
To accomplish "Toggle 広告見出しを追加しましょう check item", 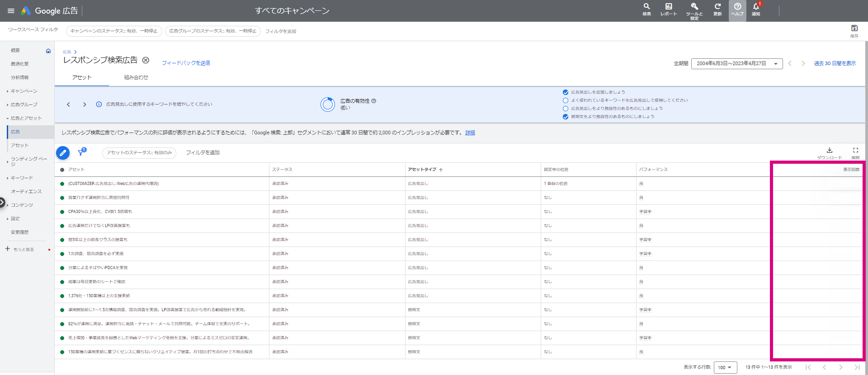I will [x=566, y=92].
